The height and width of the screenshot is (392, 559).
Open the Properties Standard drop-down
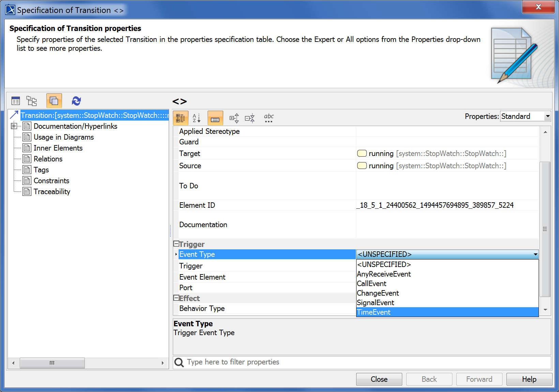point(525,116)
